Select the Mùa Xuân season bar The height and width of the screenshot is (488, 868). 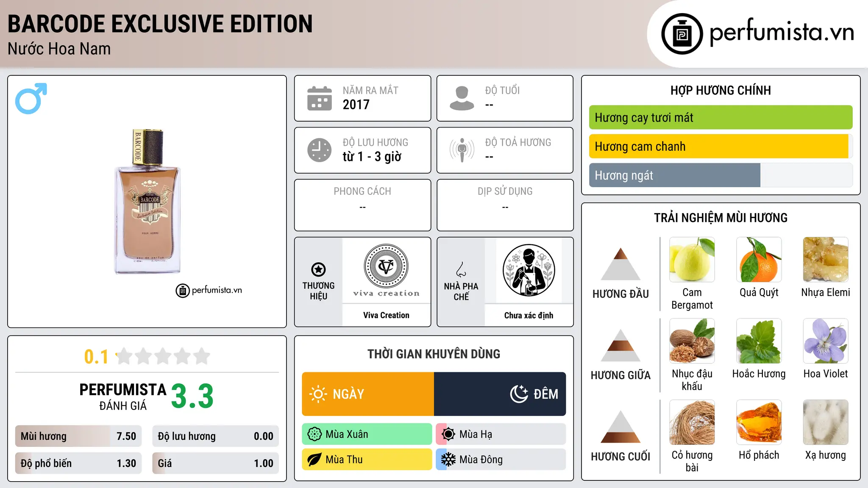367,434
